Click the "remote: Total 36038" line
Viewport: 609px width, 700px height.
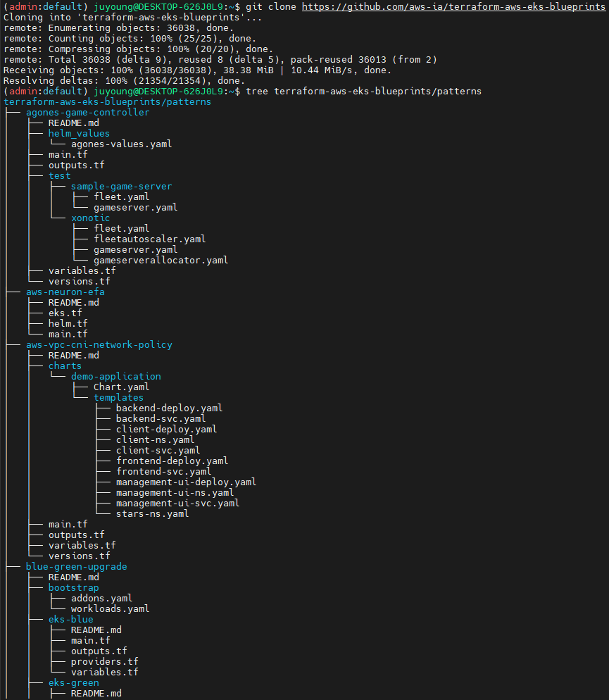(220, 59)
